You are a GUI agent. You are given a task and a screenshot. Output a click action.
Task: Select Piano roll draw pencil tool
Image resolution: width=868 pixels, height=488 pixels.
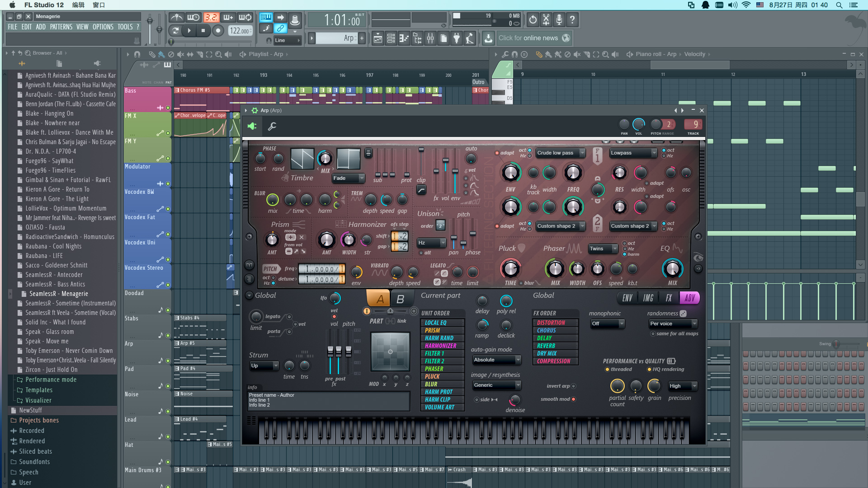pos(539,54)
